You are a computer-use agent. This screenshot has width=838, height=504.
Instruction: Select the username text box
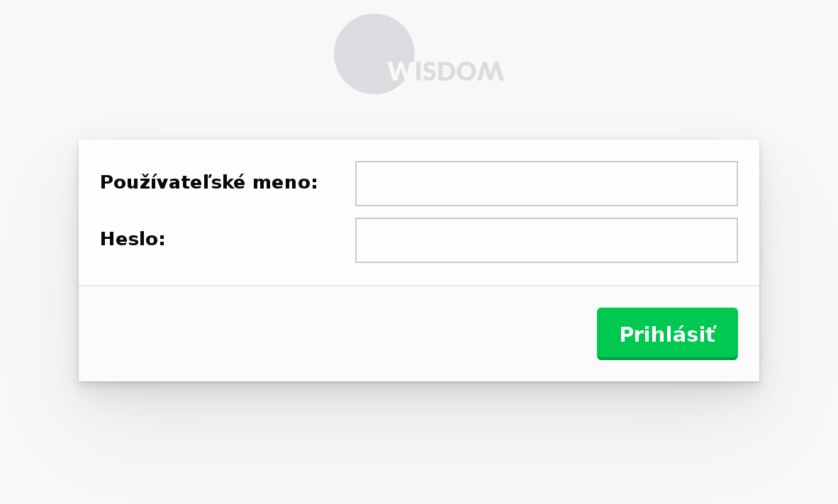[x=546, y=184]
